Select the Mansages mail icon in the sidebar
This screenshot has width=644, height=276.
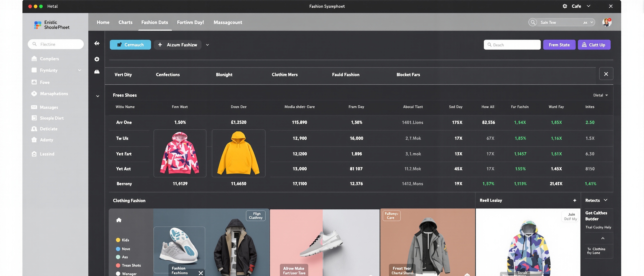pos(34,107)
